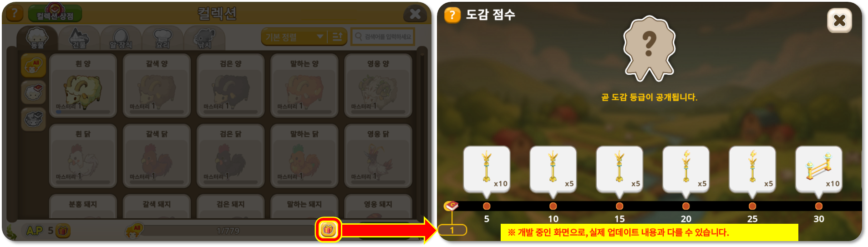Viewport: 868px width, 247px height.
Task: Open the 컬렉션 상점 button
Action: [x=55, y=14]
